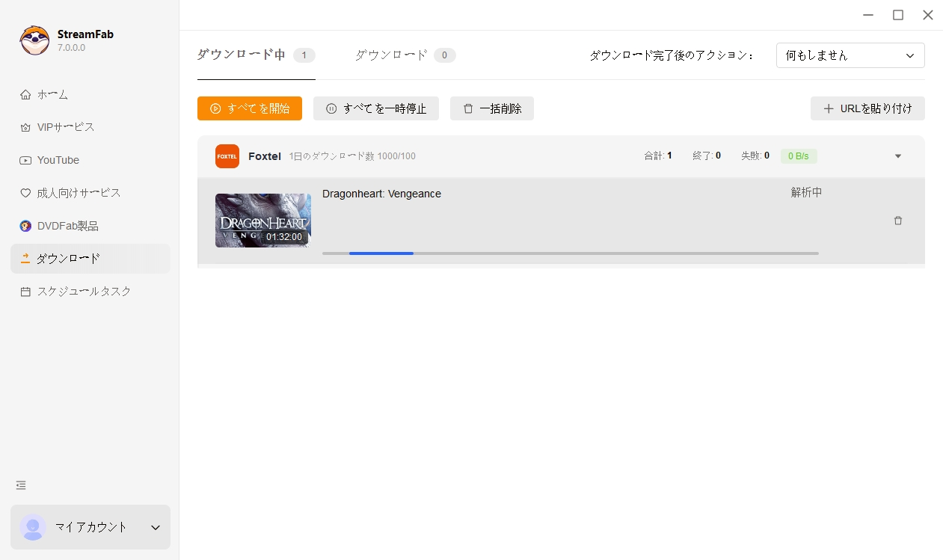
Task: Collapse the sidebar using the bottom-left icon
Action: point(20,485)
